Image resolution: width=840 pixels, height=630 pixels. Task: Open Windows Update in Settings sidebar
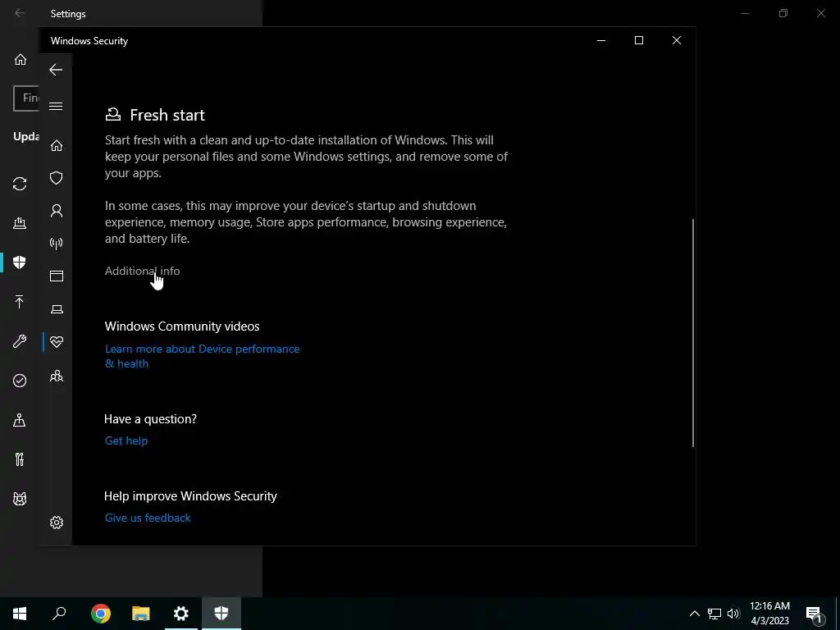(x=20, y=184)
